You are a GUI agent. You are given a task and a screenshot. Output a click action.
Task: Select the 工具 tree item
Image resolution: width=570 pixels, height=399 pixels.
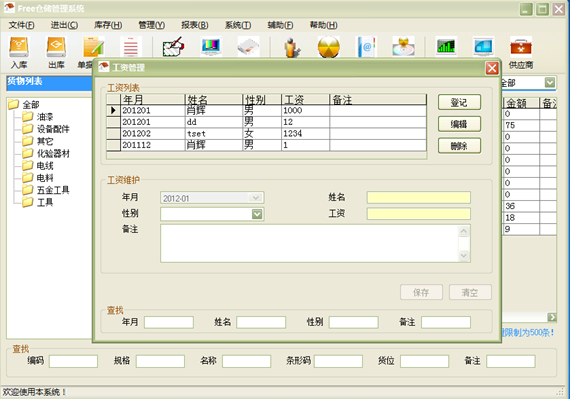[45, 202]
